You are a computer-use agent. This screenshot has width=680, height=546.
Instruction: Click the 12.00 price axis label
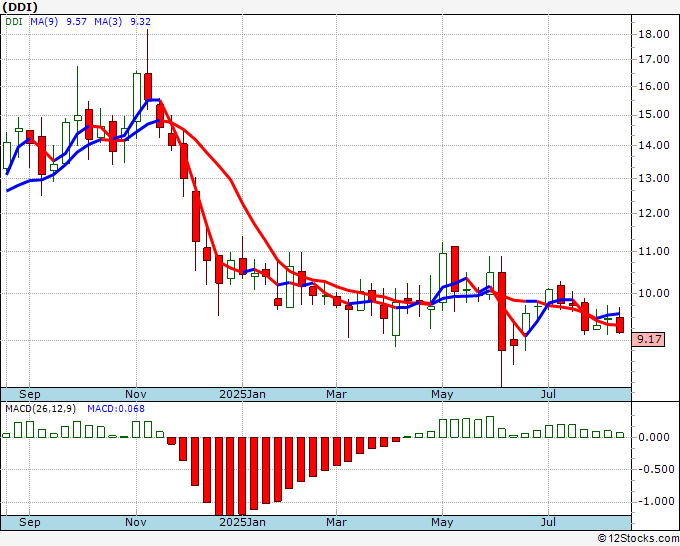[x=654, y=213]
